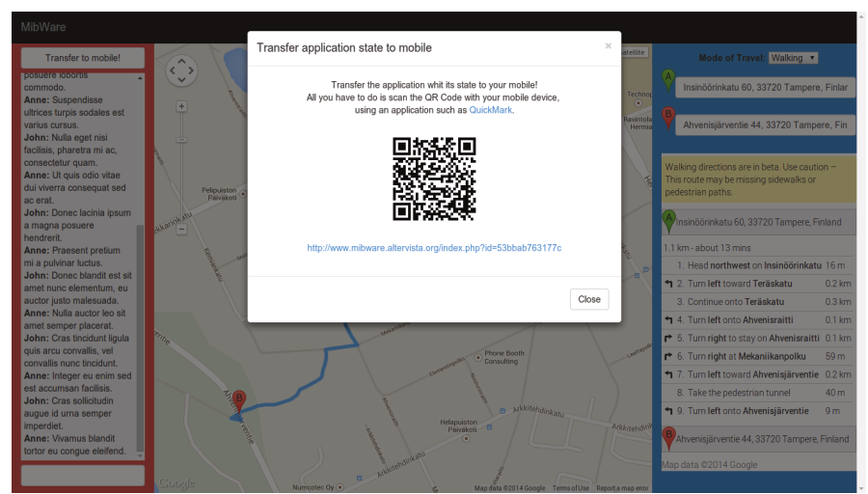The width and height of the screenshot is (868, 494).
Task: Click the chat message input box
Action: [82, 475]
